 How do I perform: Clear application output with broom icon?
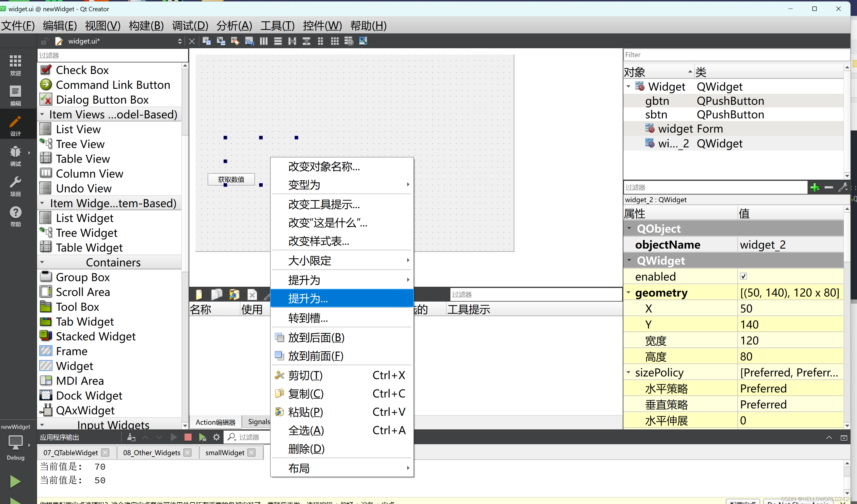[x=131, y=437]
